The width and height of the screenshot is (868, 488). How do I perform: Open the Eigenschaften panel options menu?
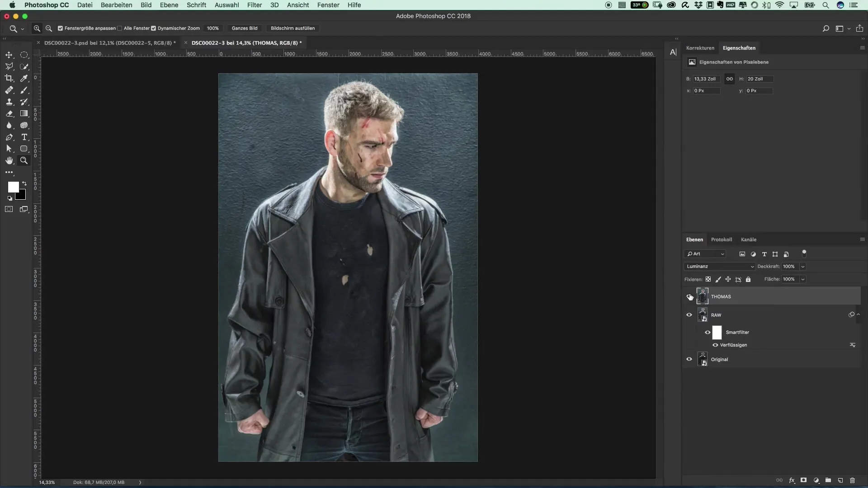click(x=862, y=48)
